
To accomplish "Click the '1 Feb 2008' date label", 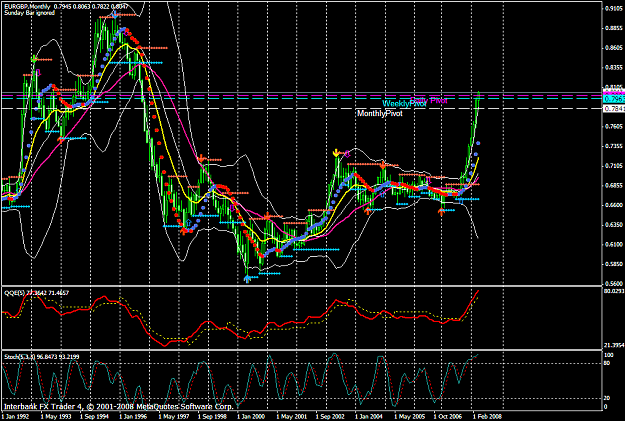I will click(x=487, y=417).
